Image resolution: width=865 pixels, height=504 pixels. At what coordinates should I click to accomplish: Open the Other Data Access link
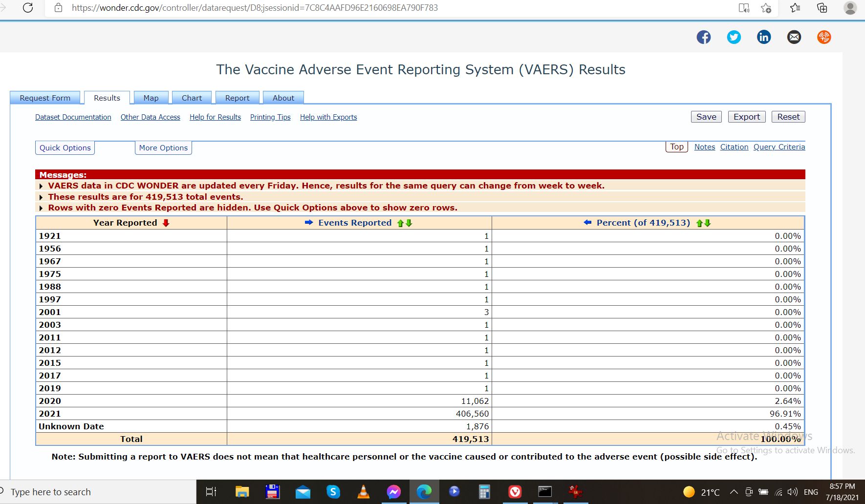[x=151, y=117]
